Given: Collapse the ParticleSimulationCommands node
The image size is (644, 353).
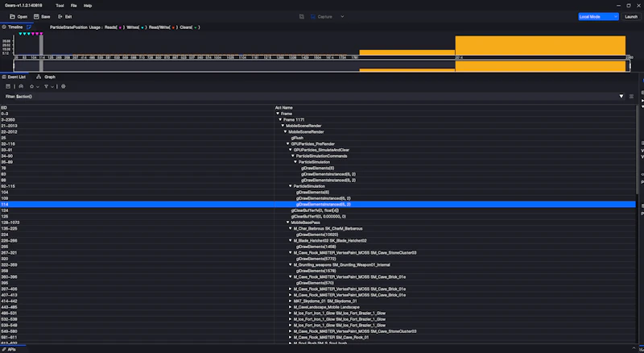Looking at the screenshot, I should point(292,156).
